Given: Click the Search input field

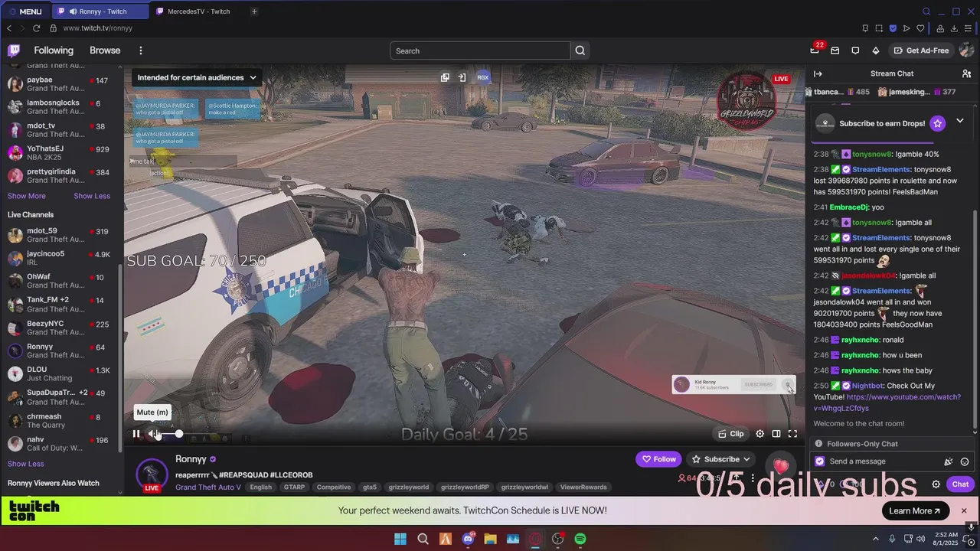Looking at the screenshot, I should coord(480,51).
